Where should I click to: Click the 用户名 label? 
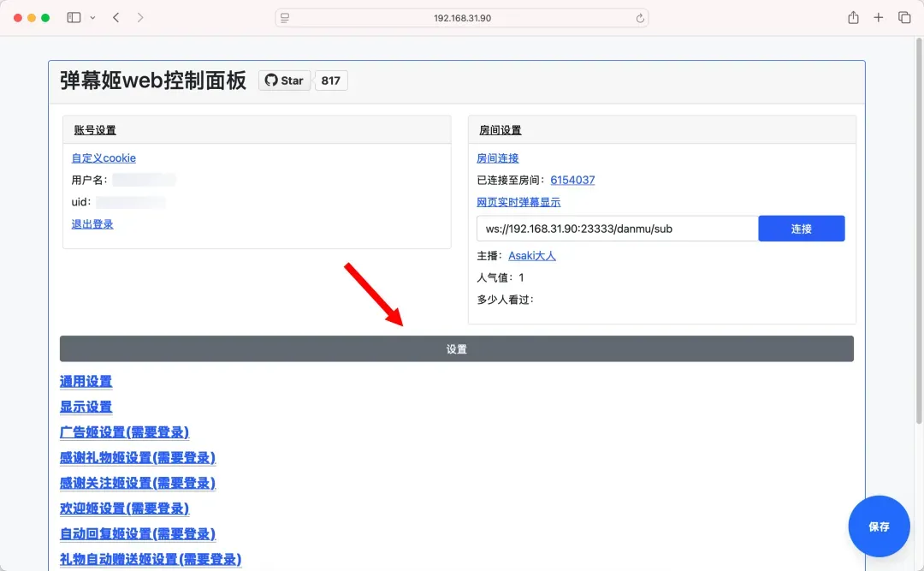(x=89, y=180)
